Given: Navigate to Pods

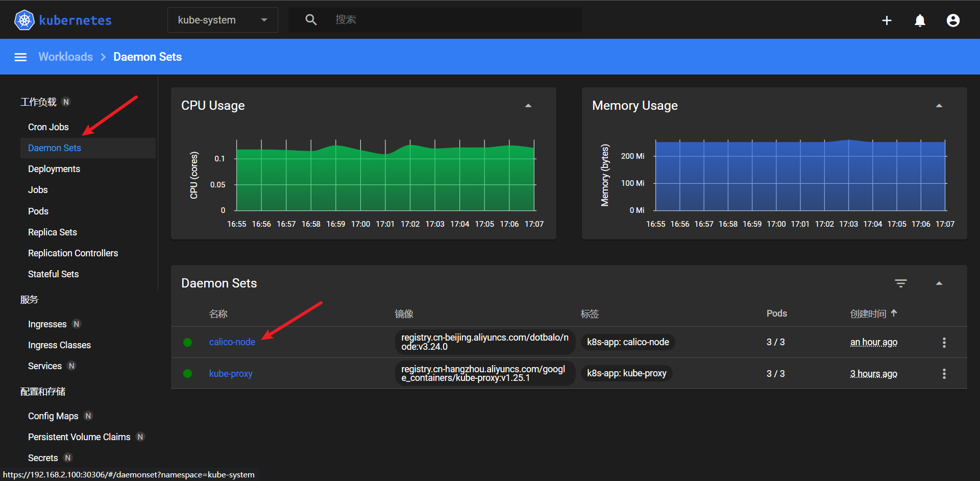Looking at the screenshot, I should pos(38,211).
